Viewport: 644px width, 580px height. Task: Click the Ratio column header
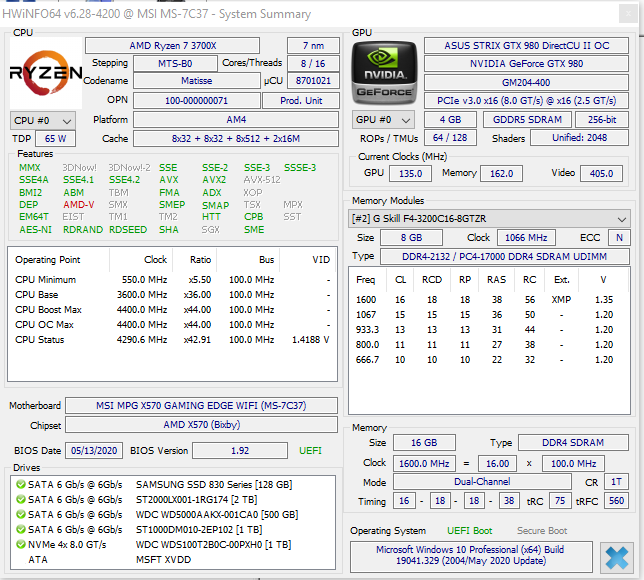(x=200, y=260)
